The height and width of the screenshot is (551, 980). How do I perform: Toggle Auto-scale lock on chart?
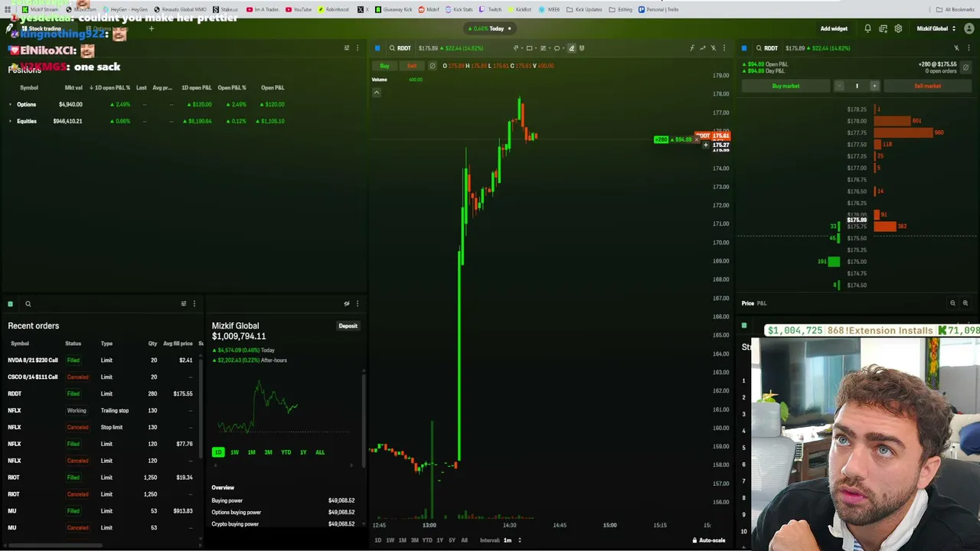pyautogui.click(x=708, y=540)
